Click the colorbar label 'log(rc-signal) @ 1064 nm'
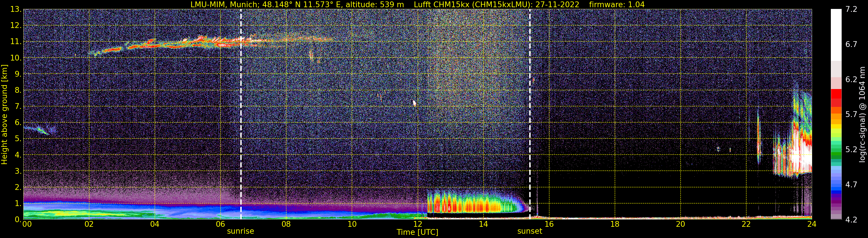The width and height of the screenshot is (868, 238). click(x=862, y=114)
